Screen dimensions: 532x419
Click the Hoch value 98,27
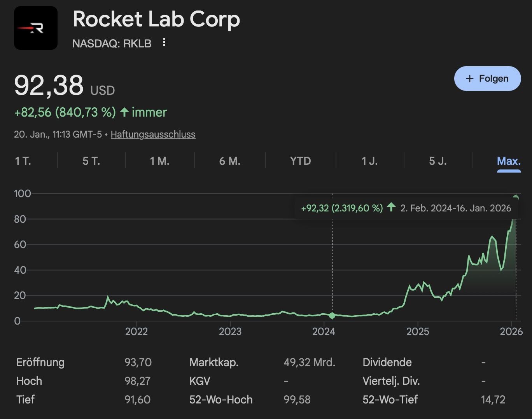pos(138,381)
